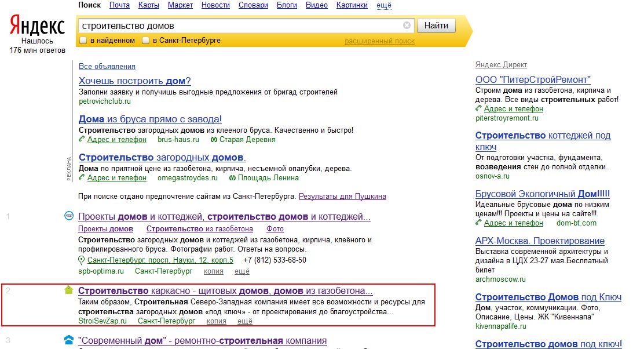Click the Найти search button

[436, 26]
